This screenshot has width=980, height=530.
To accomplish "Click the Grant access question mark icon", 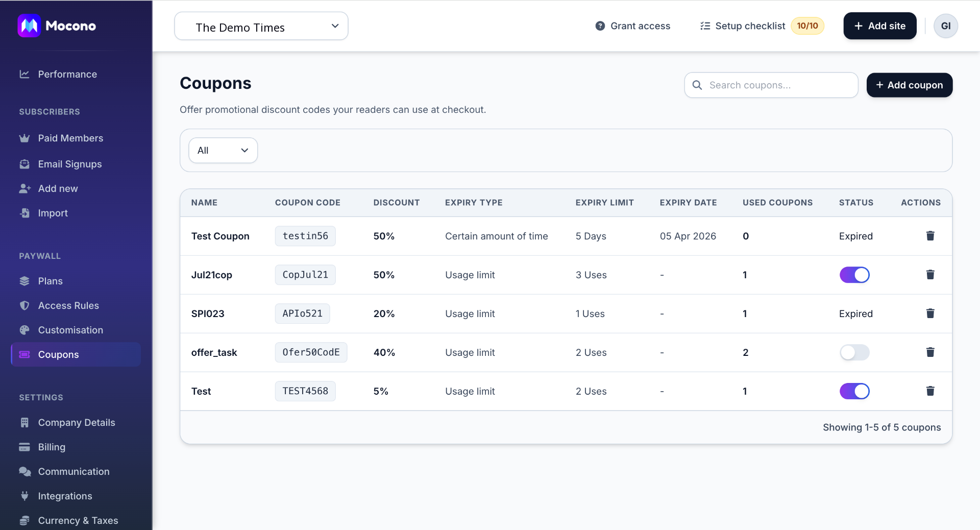I will pyautogui.click(x=600, y=26).
